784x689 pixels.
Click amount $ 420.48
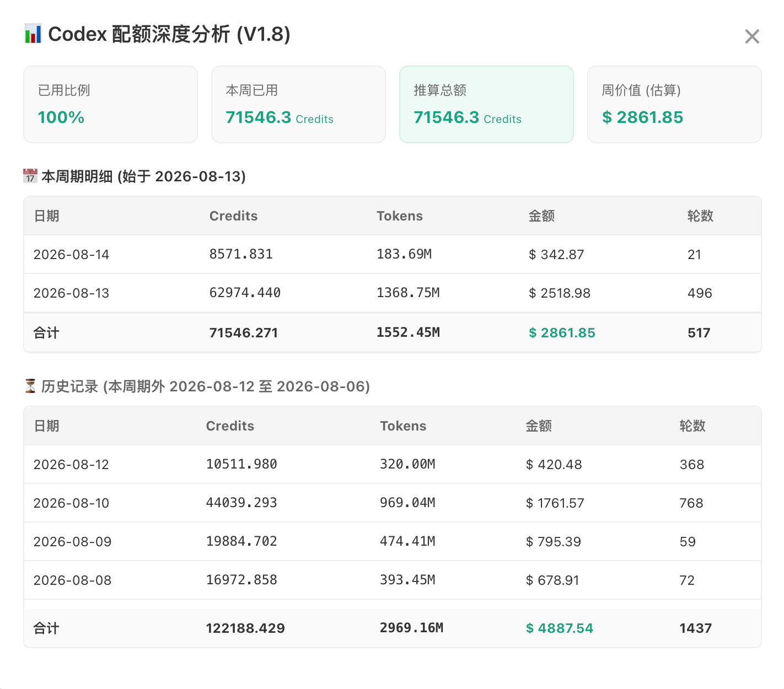point(554,465)
